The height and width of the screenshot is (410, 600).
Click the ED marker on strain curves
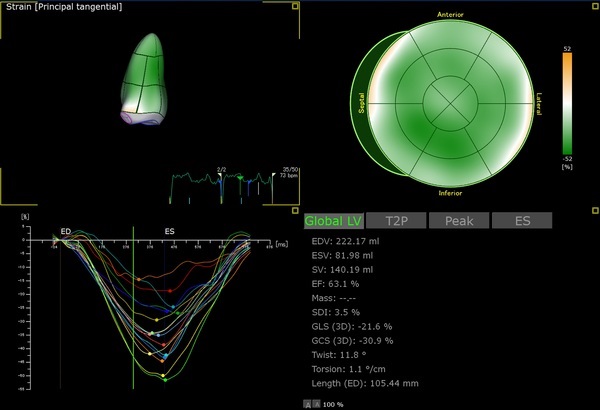(65, 232)
